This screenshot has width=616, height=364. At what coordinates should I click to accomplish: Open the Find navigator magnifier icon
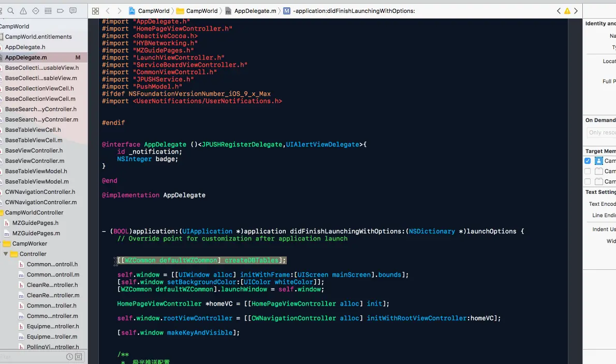pyautogui.click(x=10, y=11)
